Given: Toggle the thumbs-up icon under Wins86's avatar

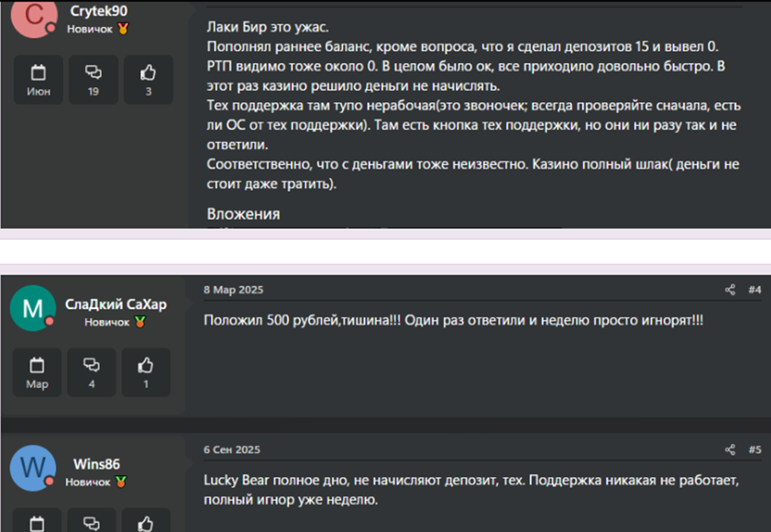Looking at the screenshot, I should point(146,522).
